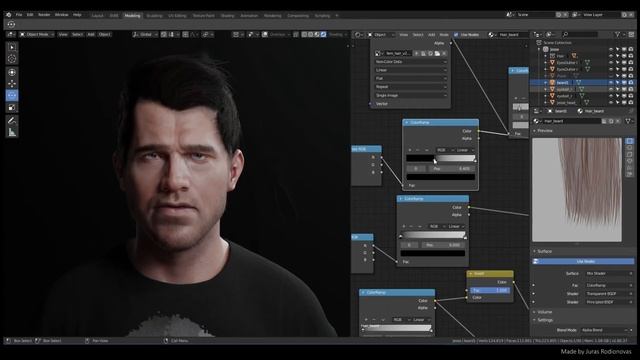Add a color stop with first ColorRamp plus button
The width and height of the screenshot is (640, 360).
[x=410, y=150]
